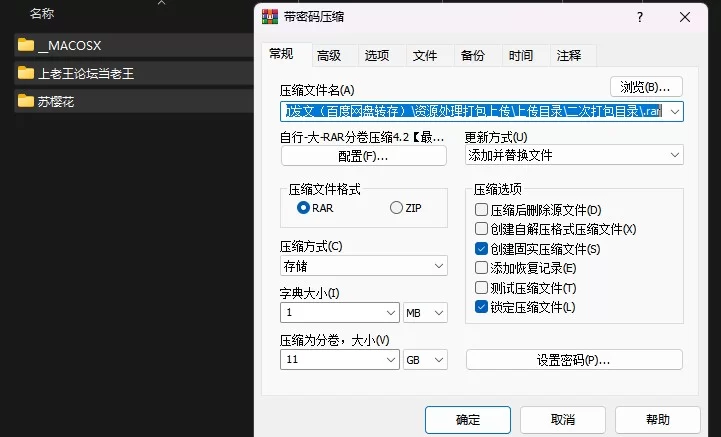Click the WinRAR icon in title bar

coord(268,17)
